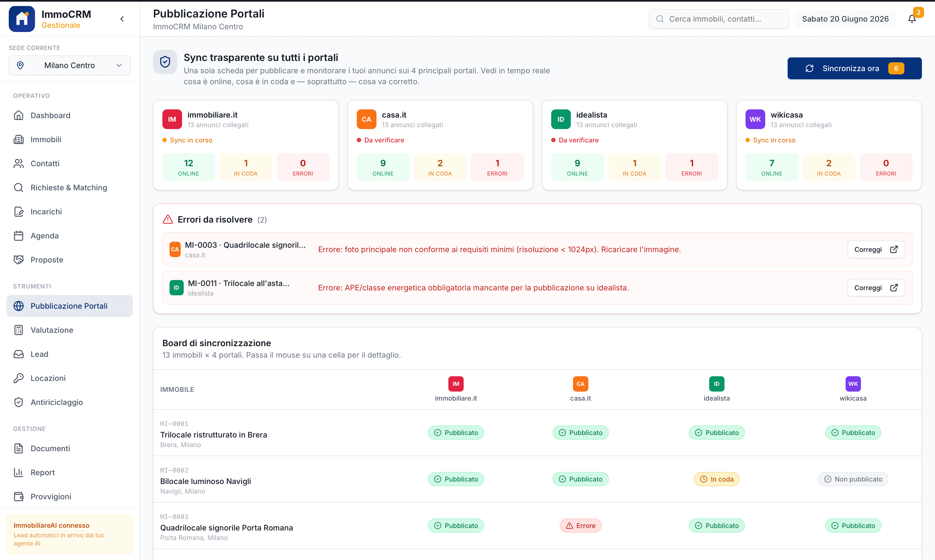Click the idealista column header icon
The image size is (935, 560).
click(x=717, y=384)
